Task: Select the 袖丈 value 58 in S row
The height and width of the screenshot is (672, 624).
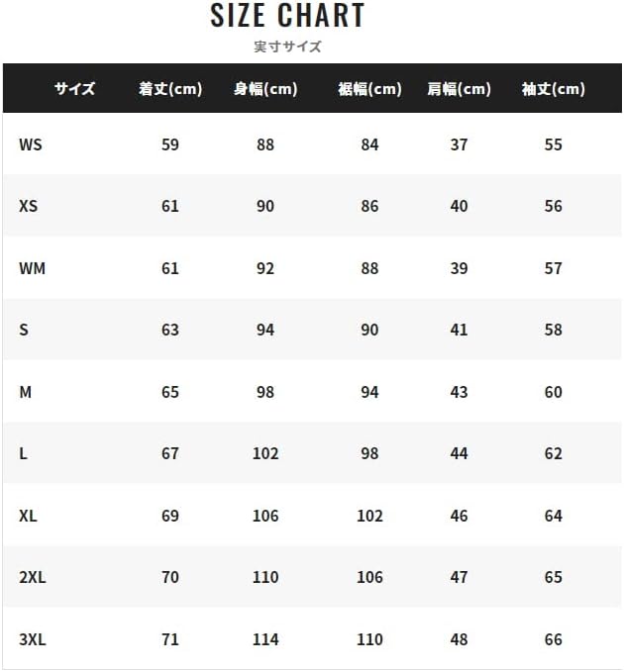Action: pos(553,330)
